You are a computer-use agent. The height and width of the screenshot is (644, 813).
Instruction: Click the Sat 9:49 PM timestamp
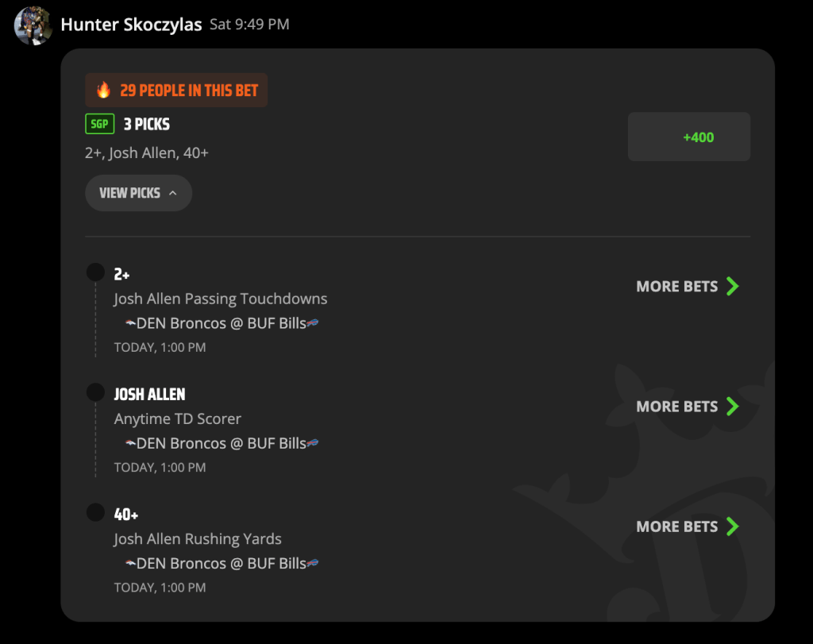pos(249,25)
